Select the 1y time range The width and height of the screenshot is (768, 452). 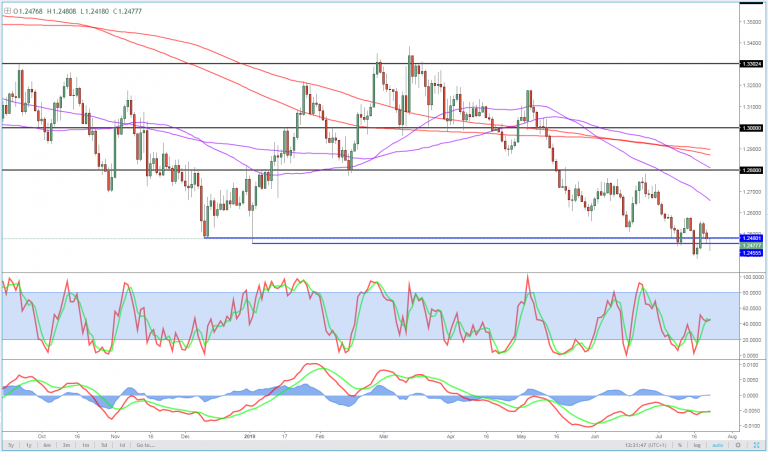click(29, 445)
